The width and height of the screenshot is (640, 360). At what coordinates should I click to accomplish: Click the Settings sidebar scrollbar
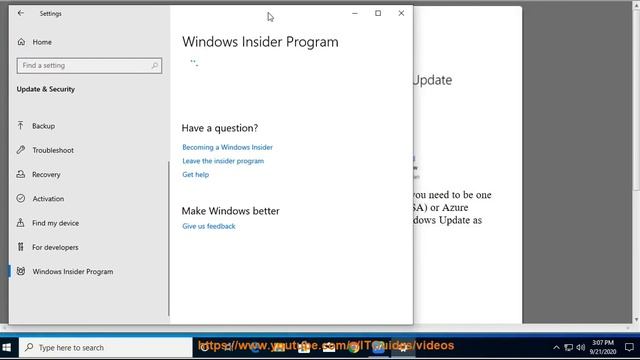click(168, 238)
